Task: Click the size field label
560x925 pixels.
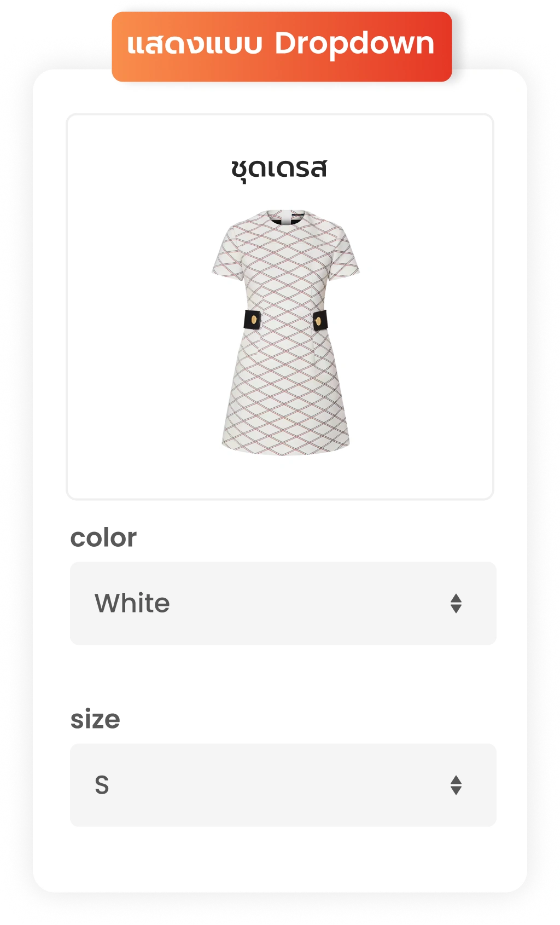Action: coord(95,719)
